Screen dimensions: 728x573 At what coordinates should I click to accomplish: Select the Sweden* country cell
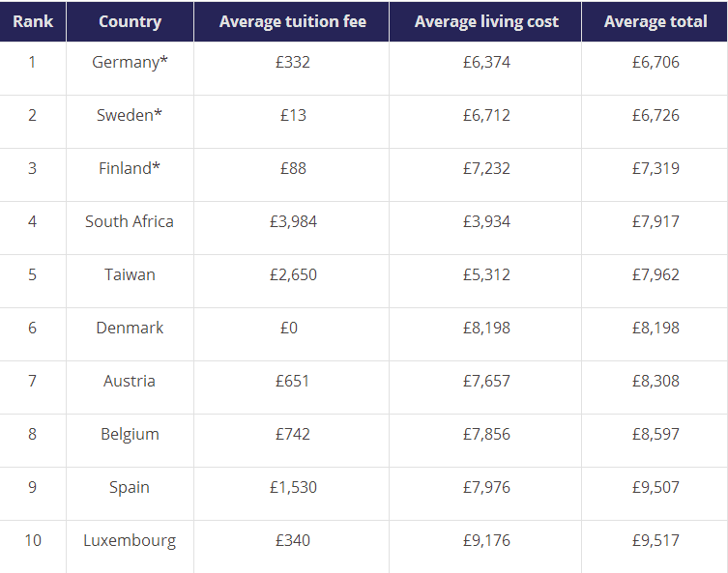pyautogui.click(x=130, y=115)
